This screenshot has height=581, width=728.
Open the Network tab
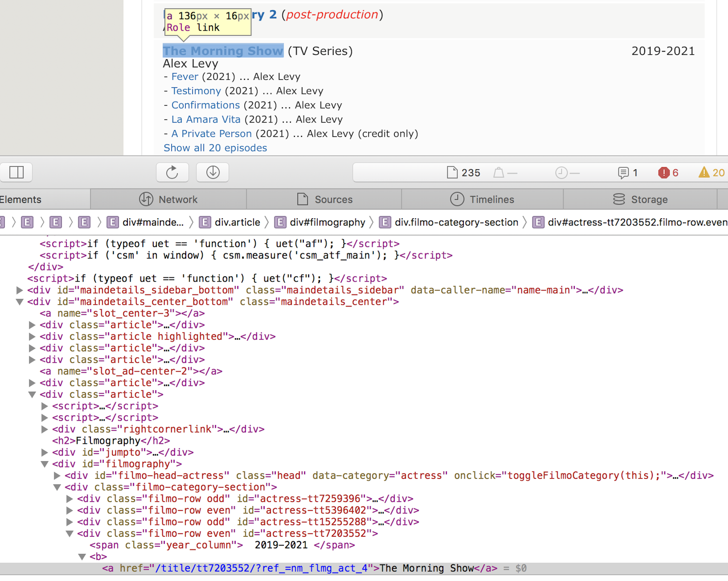click(x=168, y=200)
